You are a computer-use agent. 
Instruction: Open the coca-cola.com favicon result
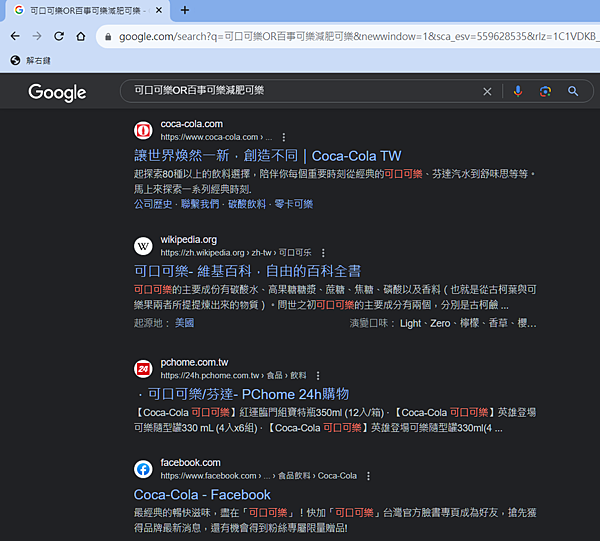coord(143,130)
